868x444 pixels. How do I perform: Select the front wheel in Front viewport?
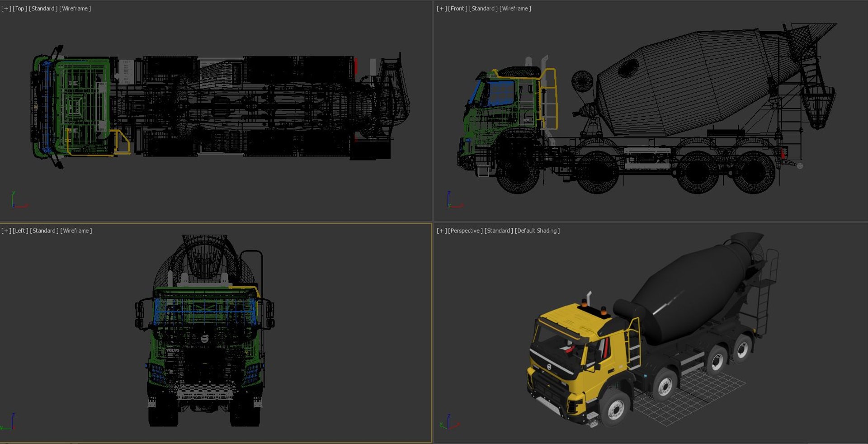pyautogui.click(x=518, y=172)
